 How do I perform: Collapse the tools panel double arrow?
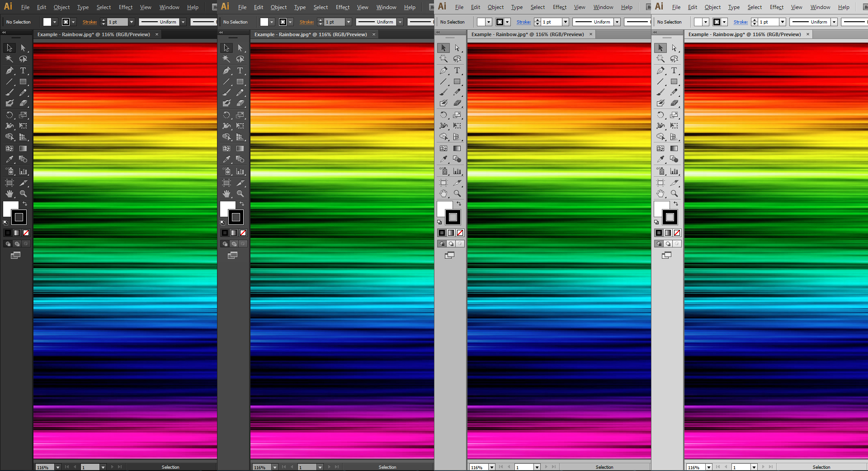pos(4,32)
